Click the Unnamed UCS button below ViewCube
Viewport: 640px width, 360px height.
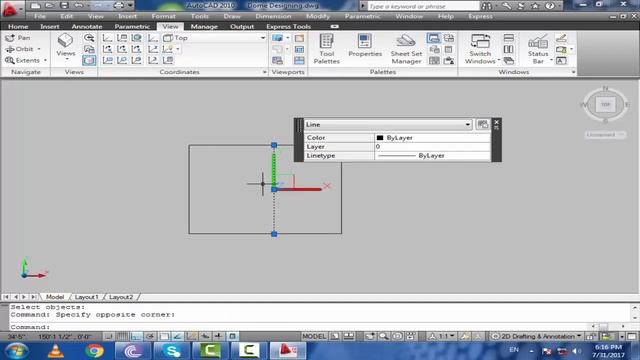(605, 135)
